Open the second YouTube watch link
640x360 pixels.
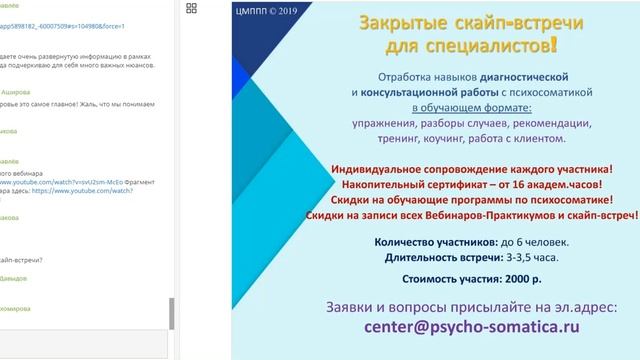[x=82, y=191]
